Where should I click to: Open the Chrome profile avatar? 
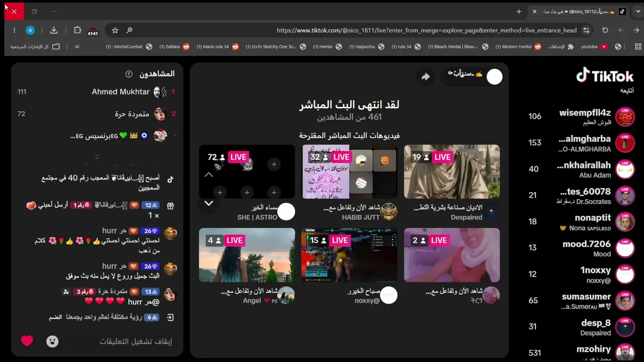point(30,30)
